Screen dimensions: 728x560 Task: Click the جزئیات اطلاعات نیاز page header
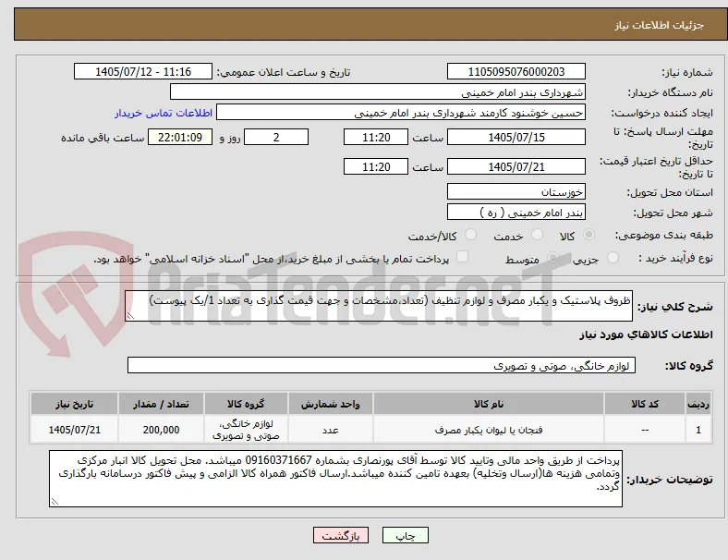point(660,25)
